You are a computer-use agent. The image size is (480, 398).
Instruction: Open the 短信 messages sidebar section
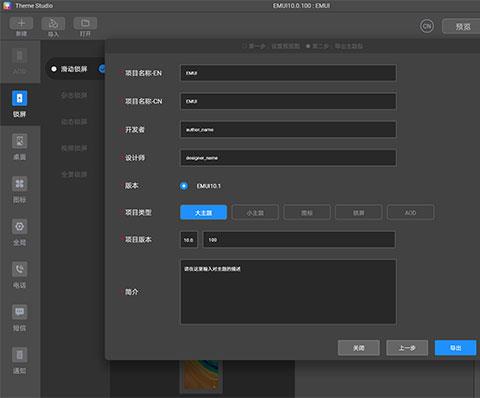coord(20,318)
